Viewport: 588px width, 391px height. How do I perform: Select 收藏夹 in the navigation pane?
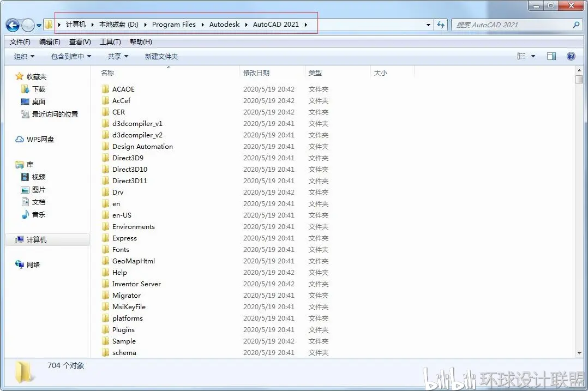point(37,77)
